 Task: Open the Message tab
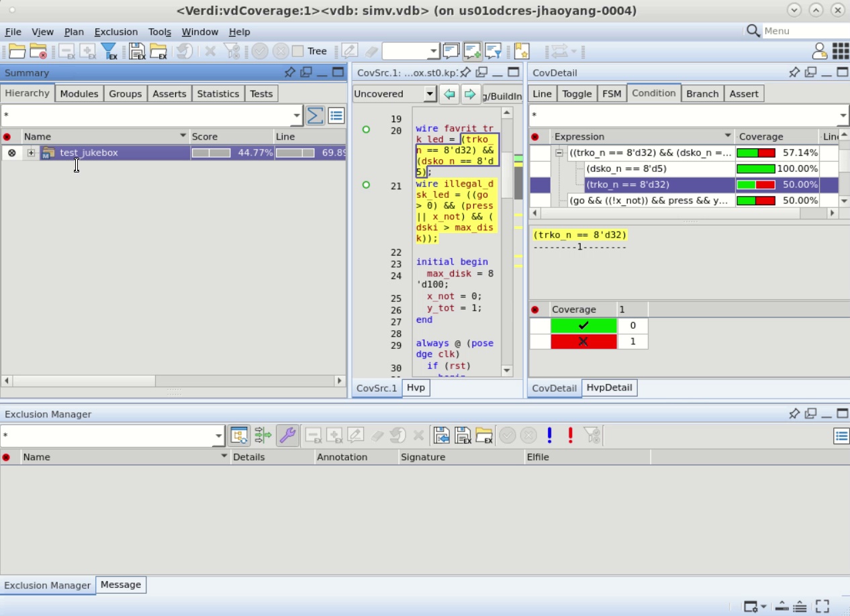[x=121, y=585]
